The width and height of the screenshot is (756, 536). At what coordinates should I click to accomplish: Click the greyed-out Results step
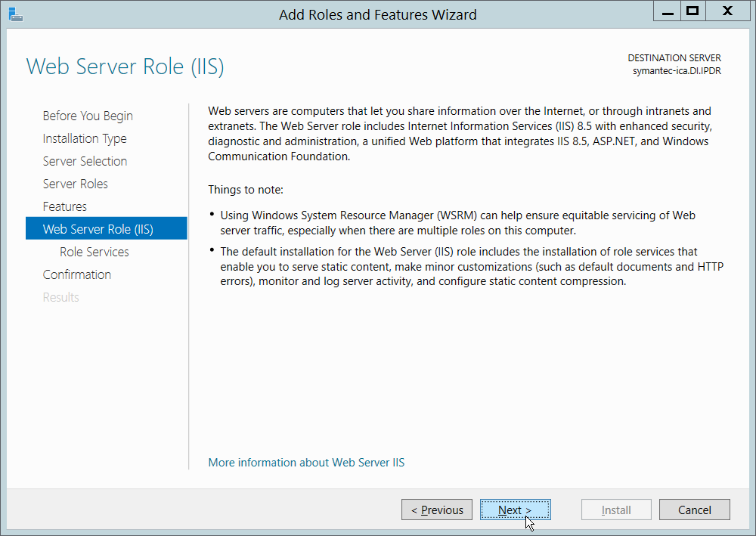pyautogui.click(x=61, y=297)
